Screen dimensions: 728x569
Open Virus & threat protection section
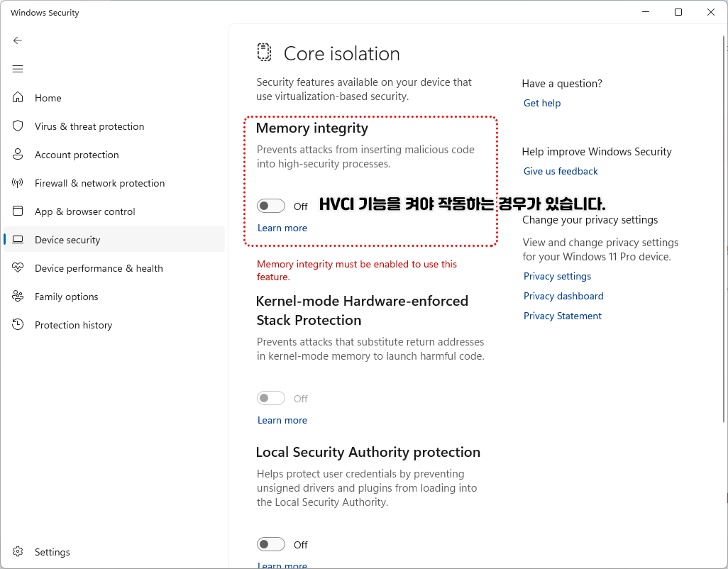tap(114, 126)
